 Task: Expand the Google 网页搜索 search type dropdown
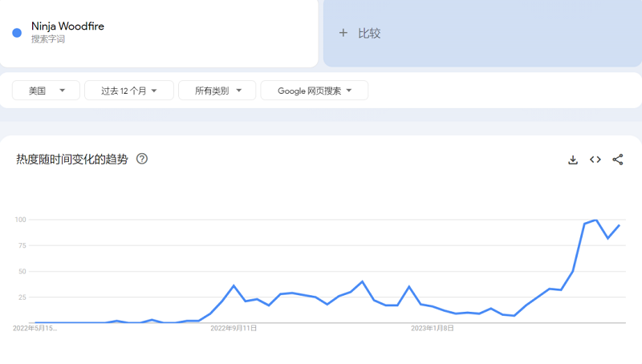tap(314, 91)
